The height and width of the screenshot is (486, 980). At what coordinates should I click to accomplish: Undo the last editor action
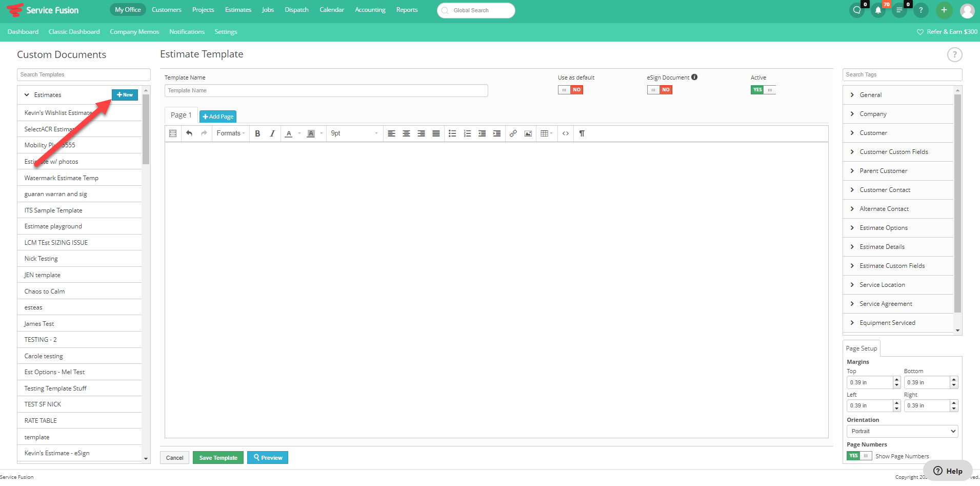click(x=189, y=133)
